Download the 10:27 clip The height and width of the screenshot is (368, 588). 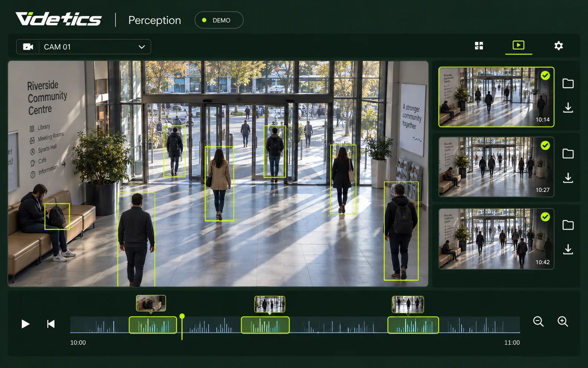(x=568, y=178)
